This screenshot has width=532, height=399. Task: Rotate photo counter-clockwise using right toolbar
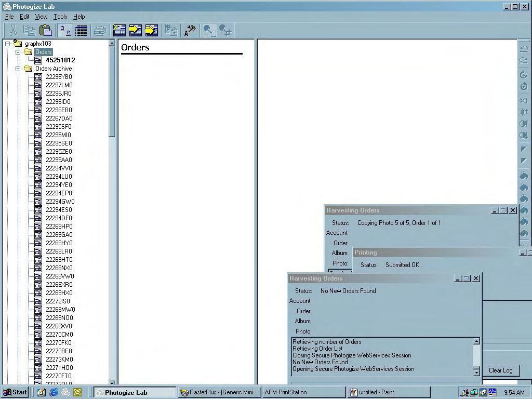(524, 87)
